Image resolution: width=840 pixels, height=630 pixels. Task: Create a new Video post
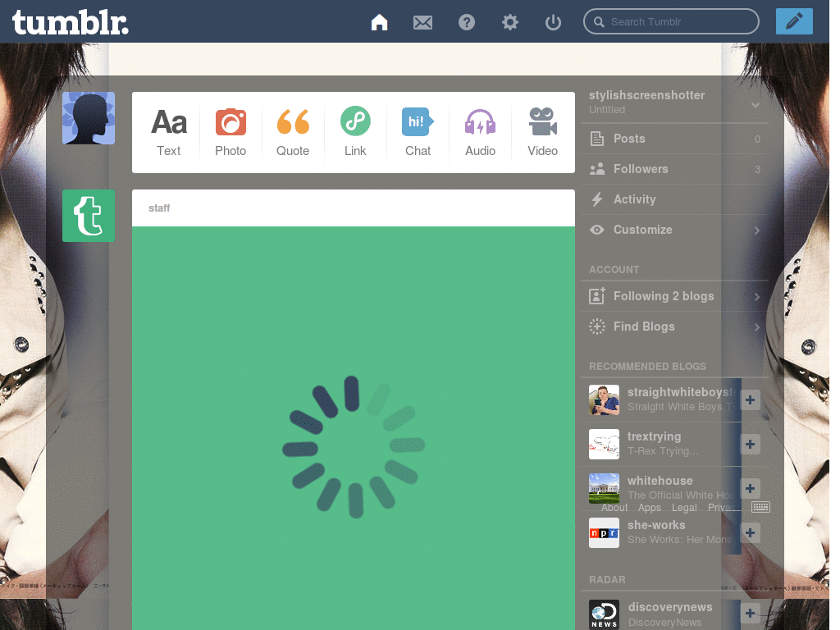pyautogui.click(x=543, y=132)
